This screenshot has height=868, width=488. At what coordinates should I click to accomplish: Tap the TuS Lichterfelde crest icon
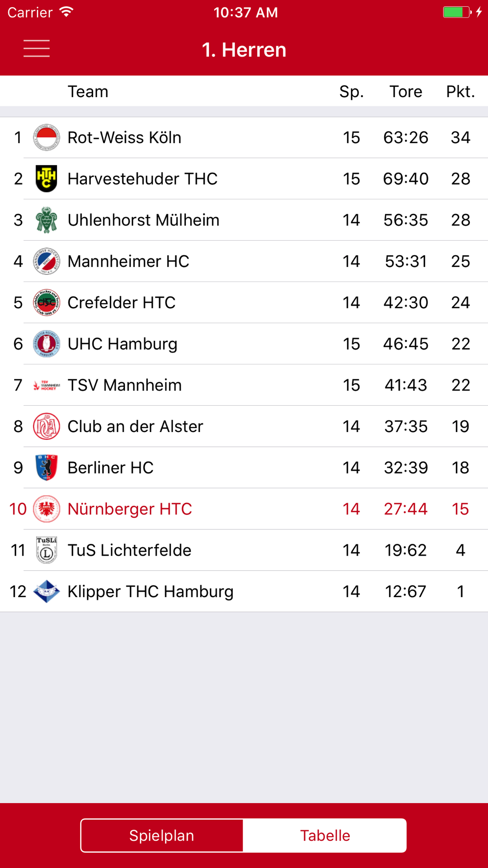point(46,550)
